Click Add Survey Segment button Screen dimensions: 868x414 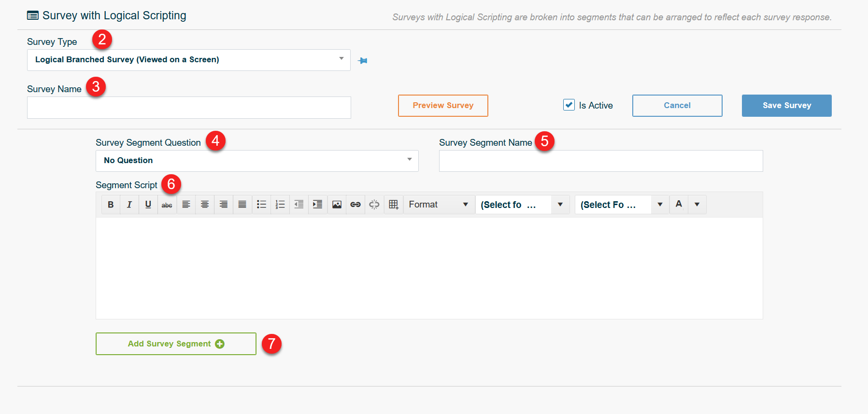tap(176, 344)
